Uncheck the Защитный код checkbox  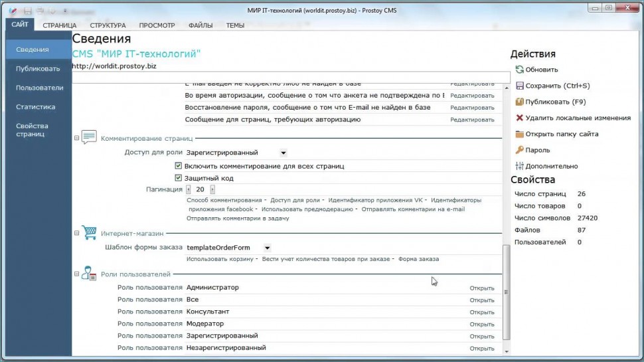click(178, 178)
